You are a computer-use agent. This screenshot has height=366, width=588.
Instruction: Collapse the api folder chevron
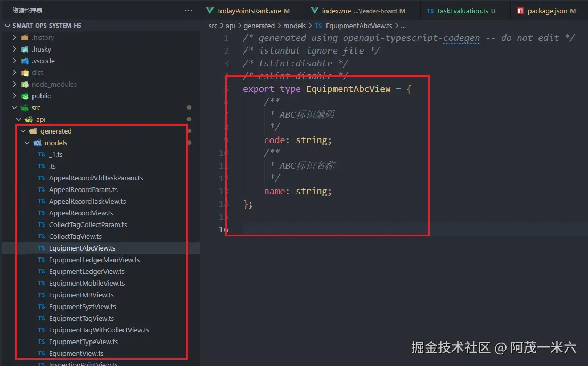pyautogui.click(x=19, y=120)
